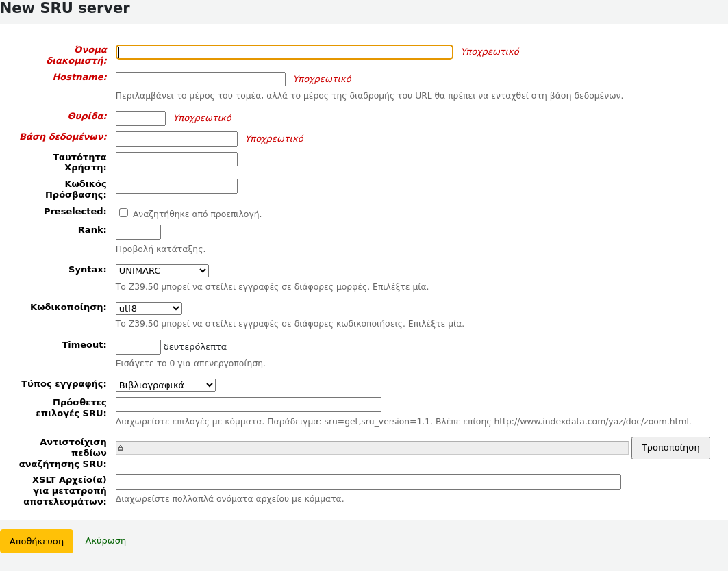Open the Τύπος εγγραφής dropdown

coord(165,385)
